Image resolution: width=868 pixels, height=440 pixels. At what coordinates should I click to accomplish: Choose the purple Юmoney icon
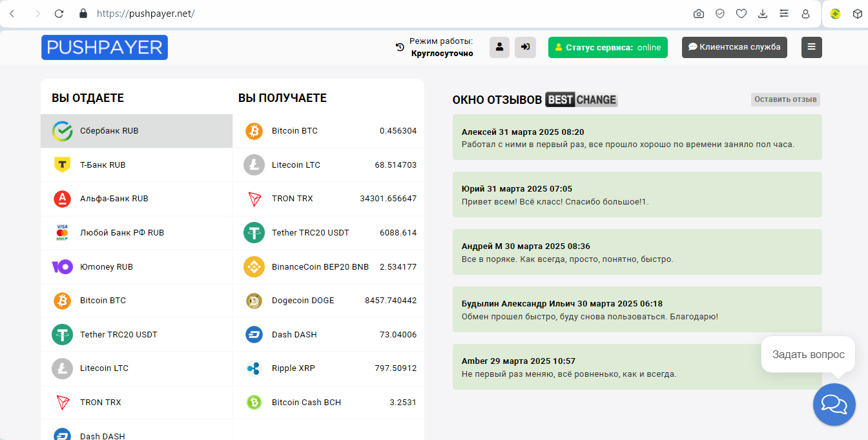click(x=62, y=267)
